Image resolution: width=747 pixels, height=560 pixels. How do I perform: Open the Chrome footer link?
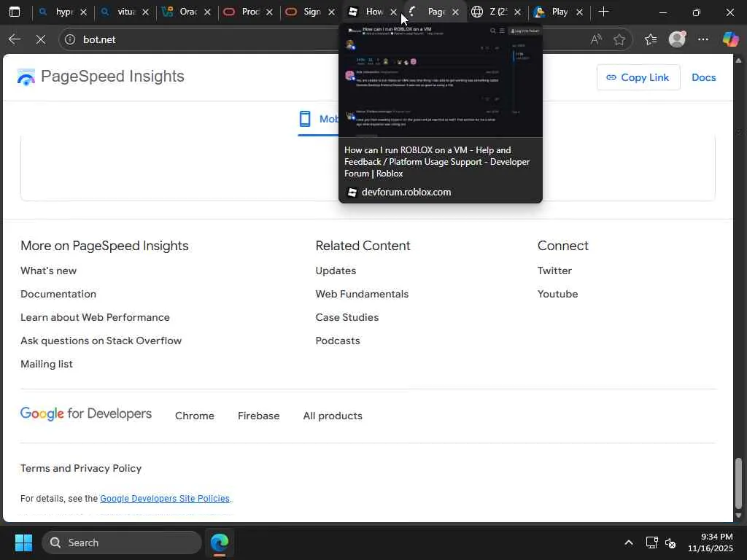coord(194,416)
